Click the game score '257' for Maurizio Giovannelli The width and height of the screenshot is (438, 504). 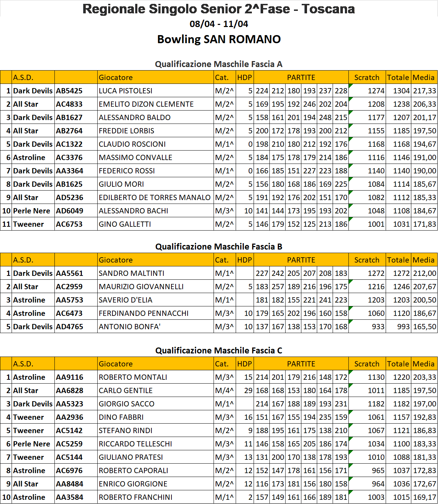click(x=278, y=287)
